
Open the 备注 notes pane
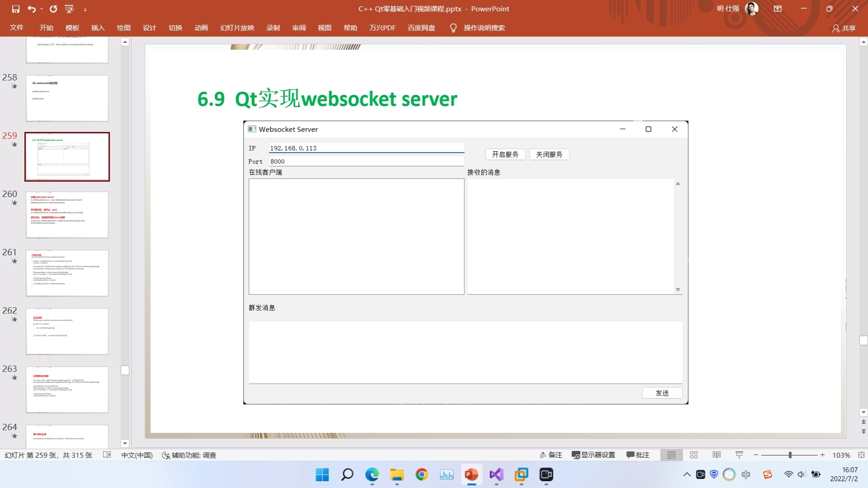(x=551, y=455)
